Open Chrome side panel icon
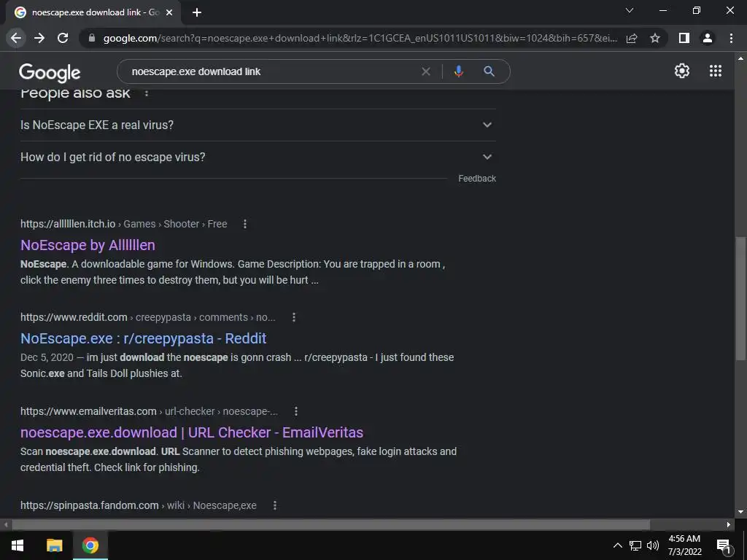 pos(684,38)
